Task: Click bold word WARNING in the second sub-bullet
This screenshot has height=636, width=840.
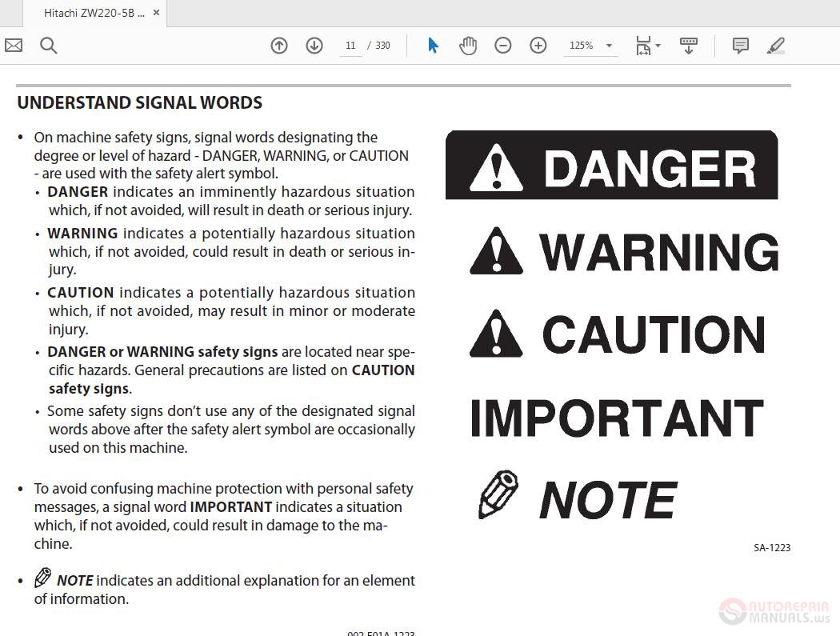Action: pyautogui.click(x=82, y=234)
